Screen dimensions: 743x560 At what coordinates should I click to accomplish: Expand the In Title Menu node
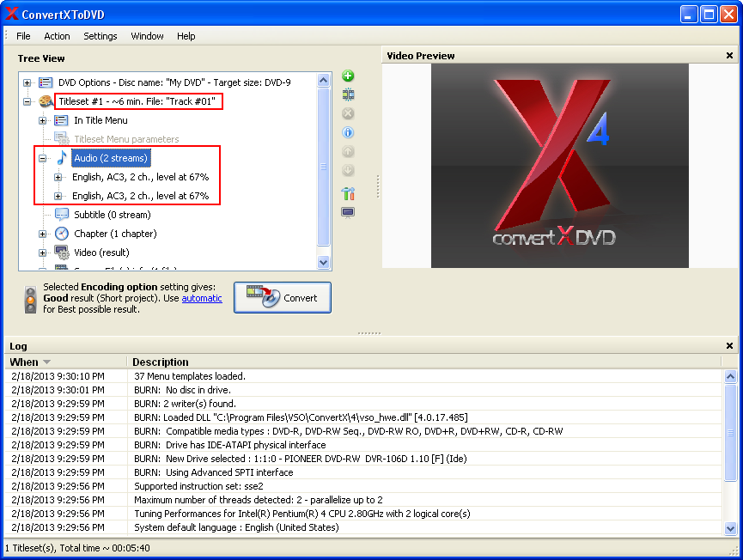tap(43, 121)
